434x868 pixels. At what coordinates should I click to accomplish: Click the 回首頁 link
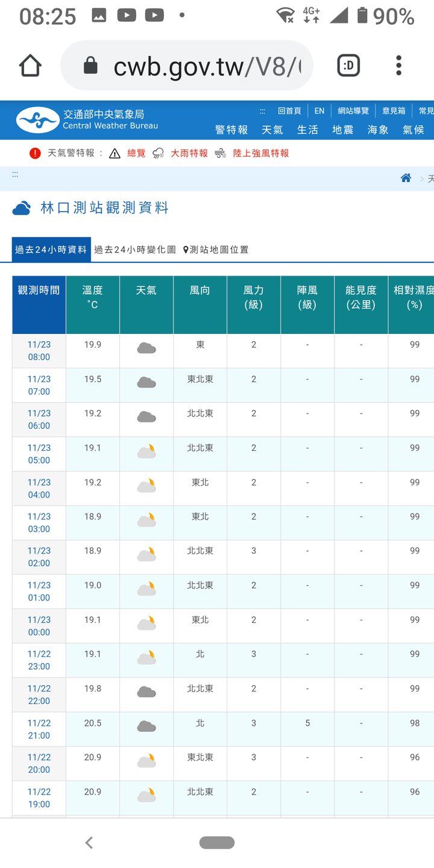pos(289,111)
